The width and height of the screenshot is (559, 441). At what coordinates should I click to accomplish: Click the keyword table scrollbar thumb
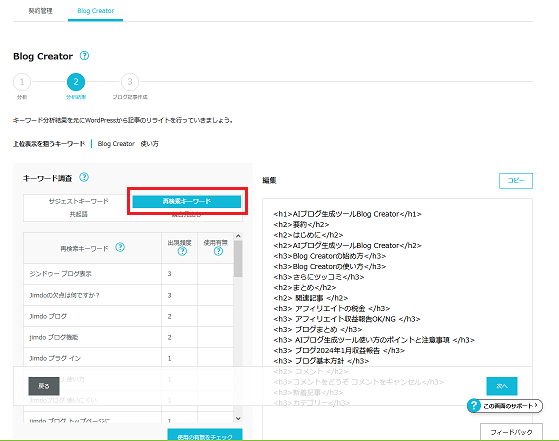pyautogui.click(x=238, y=258)
